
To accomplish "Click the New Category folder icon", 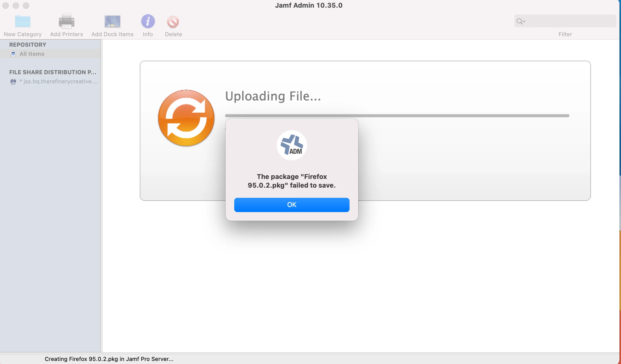I will click(23, 21).
